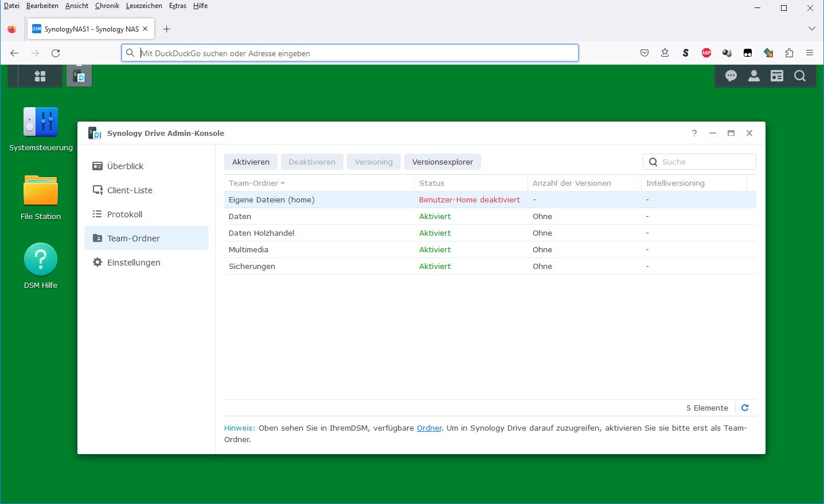Click the Status column header
Screen dimensions: 824x504
(x=471, y=183)
